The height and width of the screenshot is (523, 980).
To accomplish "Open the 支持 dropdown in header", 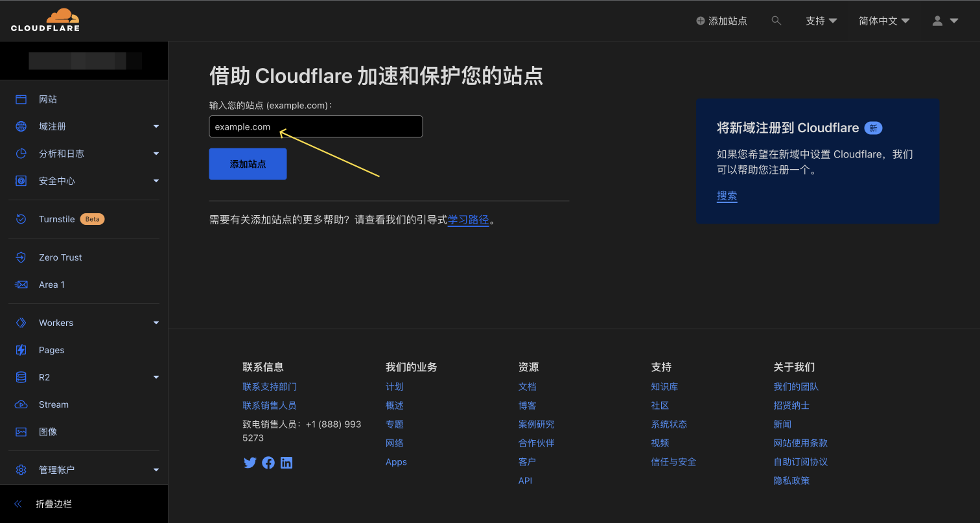I will [x=821, y=21].
